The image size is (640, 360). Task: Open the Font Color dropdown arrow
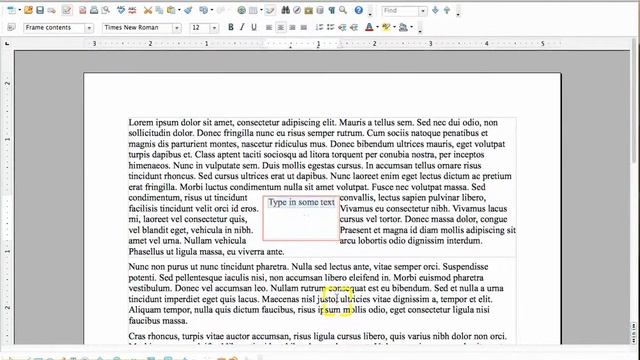(377, 27)
